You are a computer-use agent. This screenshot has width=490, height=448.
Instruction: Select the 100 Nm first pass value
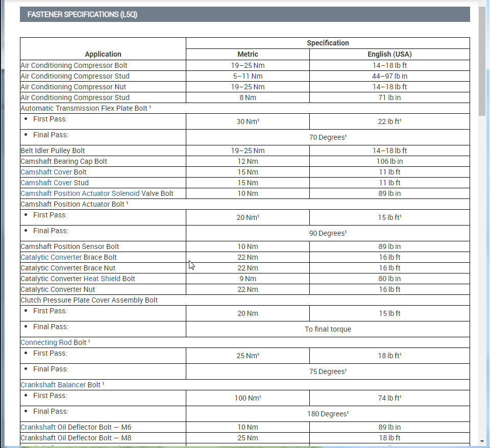[x=248, y=397]
